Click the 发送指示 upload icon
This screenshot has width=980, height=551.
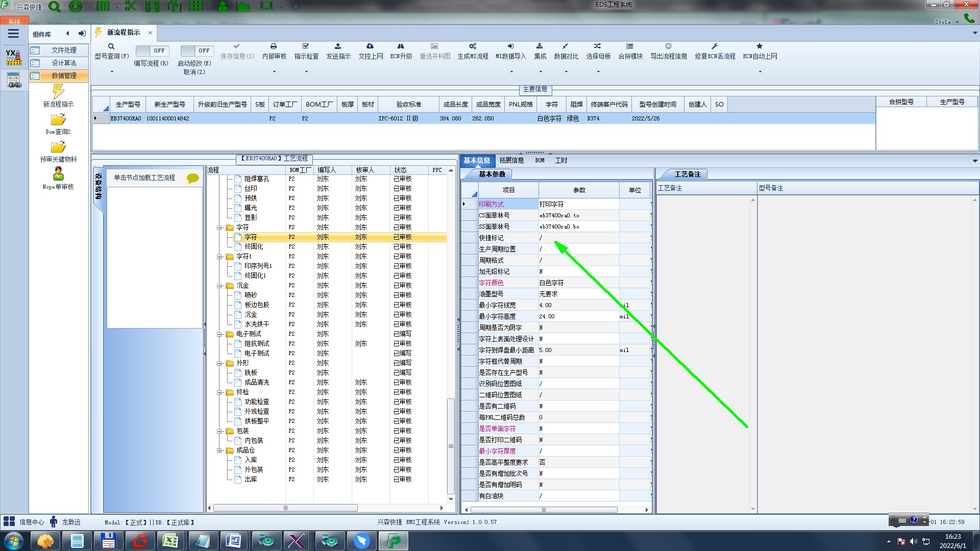point(338,46)
